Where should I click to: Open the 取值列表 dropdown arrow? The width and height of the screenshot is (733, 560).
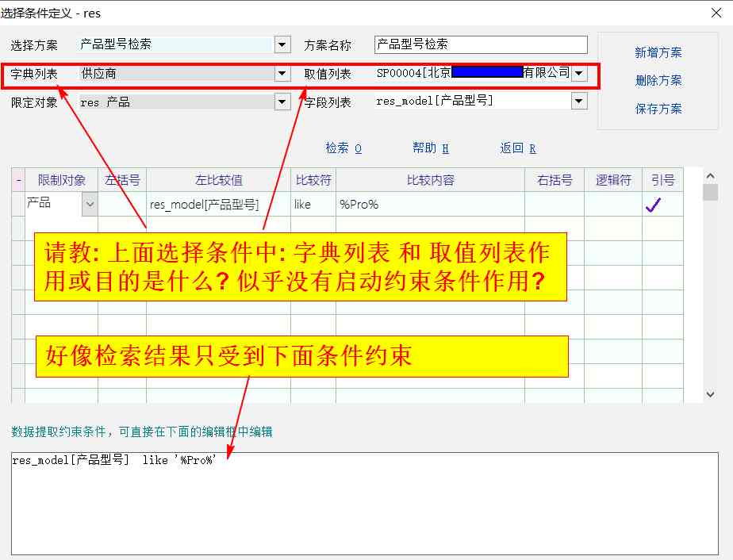pos(579,74)
